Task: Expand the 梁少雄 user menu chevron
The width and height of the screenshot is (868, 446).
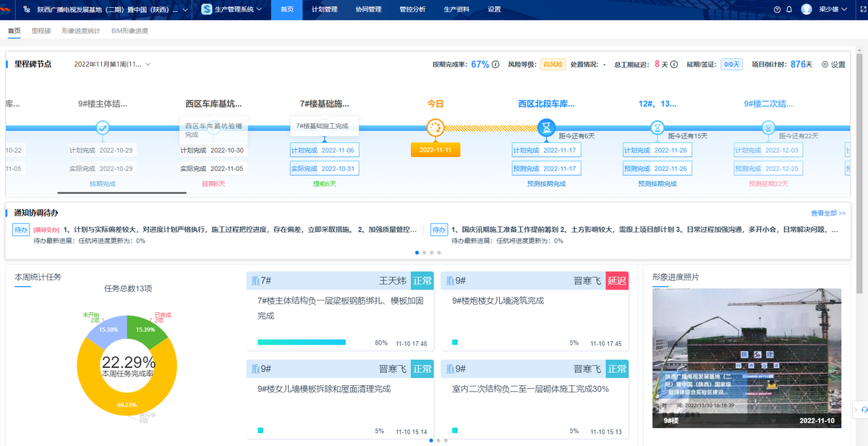Action: (844, 9)
